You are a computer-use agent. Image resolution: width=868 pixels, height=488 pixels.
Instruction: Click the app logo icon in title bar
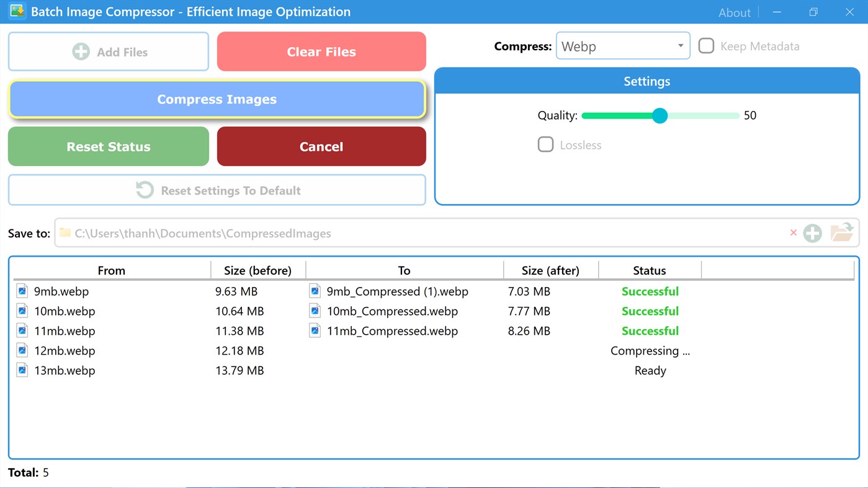[17, 11]
